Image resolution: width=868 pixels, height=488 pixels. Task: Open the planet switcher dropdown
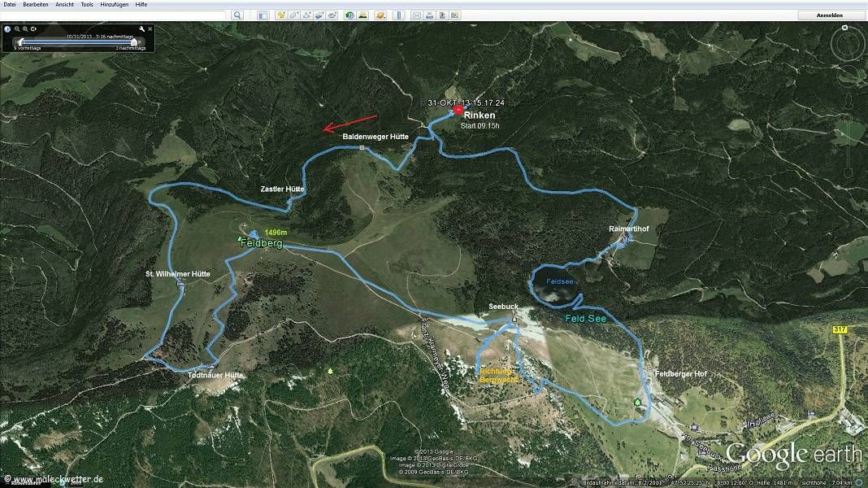[x=380, y=15]
